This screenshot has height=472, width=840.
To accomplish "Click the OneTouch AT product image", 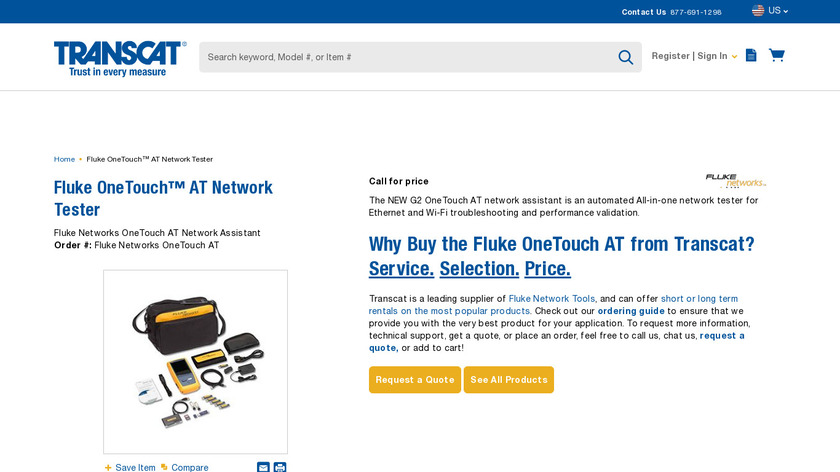I will point(196,362).
